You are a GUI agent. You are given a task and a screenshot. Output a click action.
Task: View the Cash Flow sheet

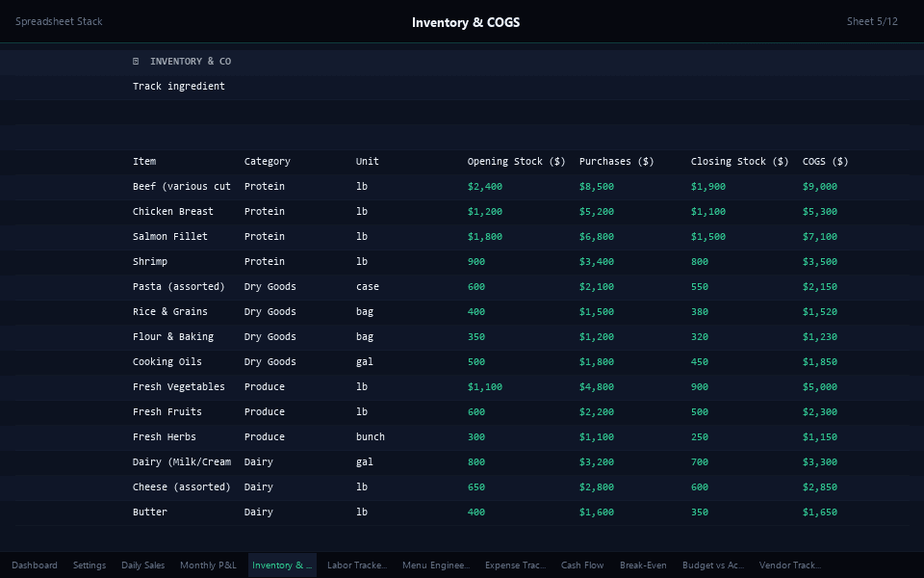pyautogui.click(x=582, y=565)
